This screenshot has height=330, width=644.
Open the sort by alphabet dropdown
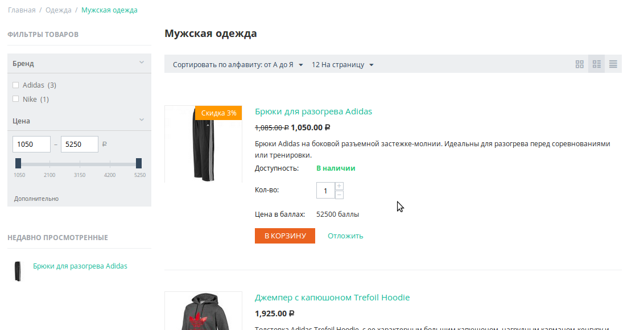pyautogui.click(x=238, y=65)
